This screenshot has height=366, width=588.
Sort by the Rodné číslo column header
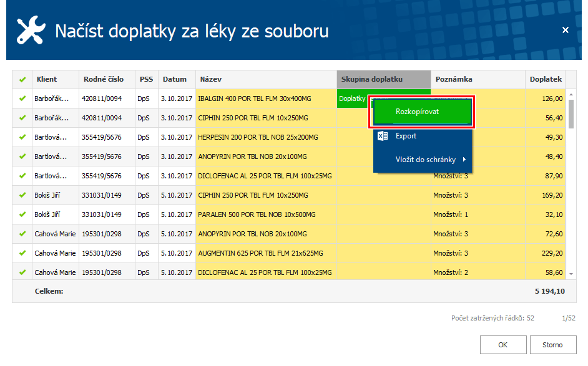pos(107,79)
